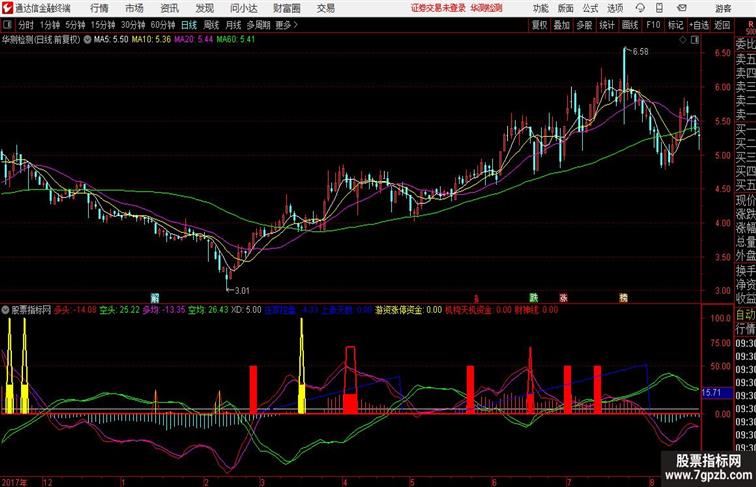Click the 画线 draw line button

click(x=630, y=25)
